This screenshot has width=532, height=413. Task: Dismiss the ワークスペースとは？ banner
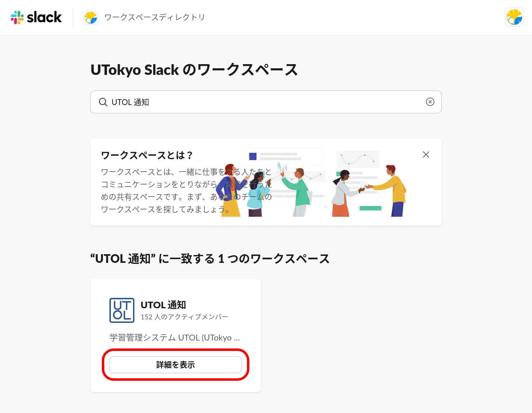tap(426, 155)
